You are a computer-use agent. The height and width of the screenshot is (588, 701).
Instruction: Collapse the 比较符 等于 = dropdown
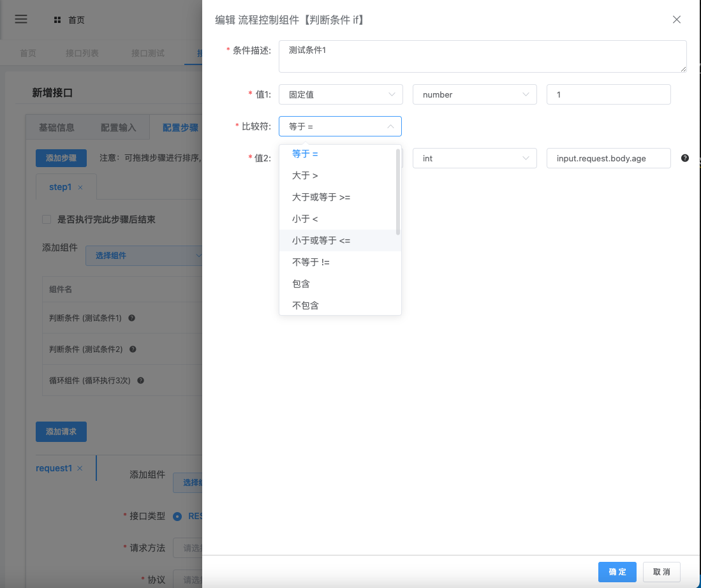click(340, 126)
